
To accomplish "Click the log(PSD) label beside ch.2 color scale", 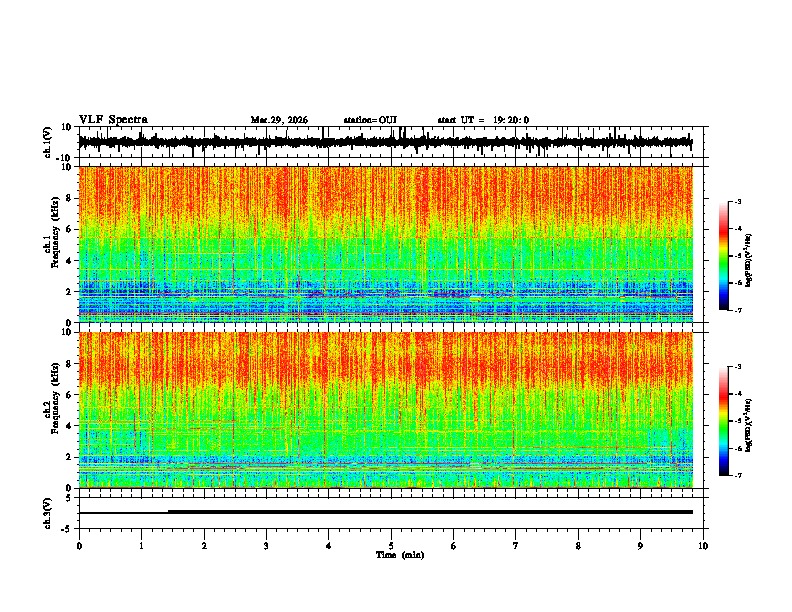I will 749,425.
